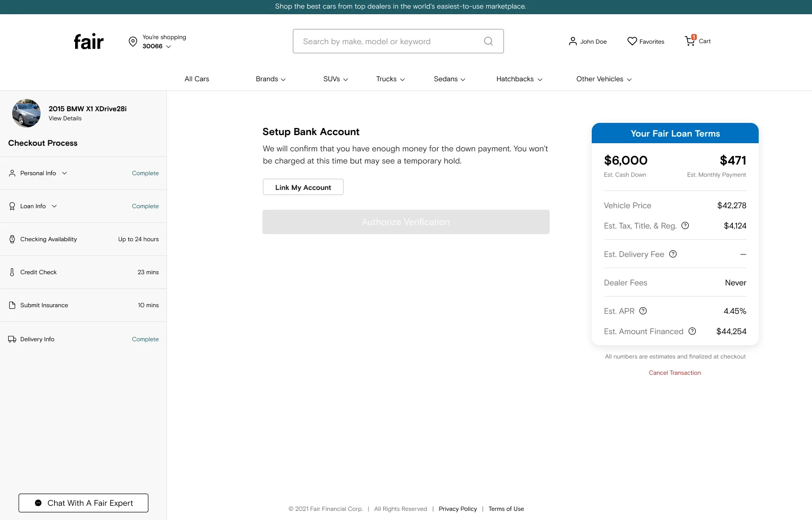812x520 pixels.
Task: Click help icon next to Est. Delivery Fee
Action: click(673, 254)
